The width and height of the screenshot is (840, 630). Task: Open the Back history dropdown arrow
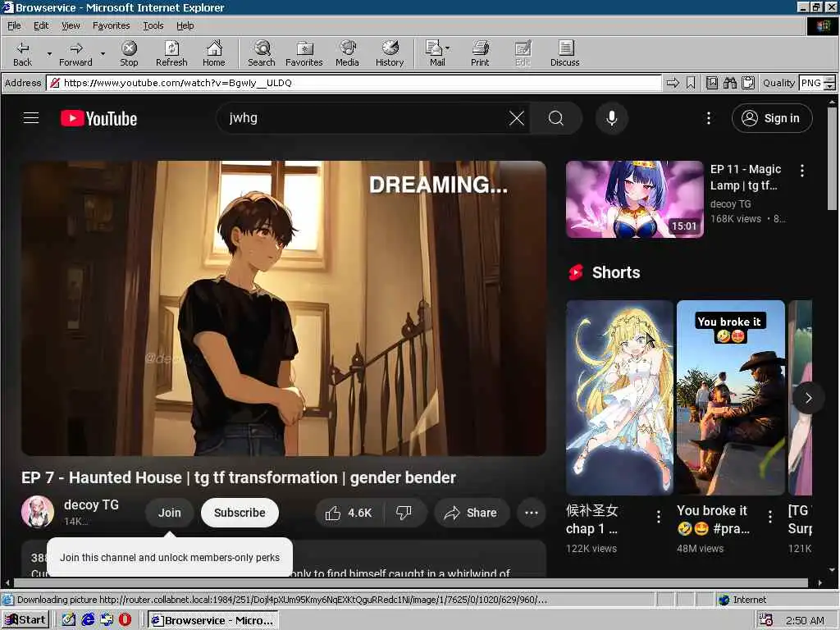click(49, 53)
